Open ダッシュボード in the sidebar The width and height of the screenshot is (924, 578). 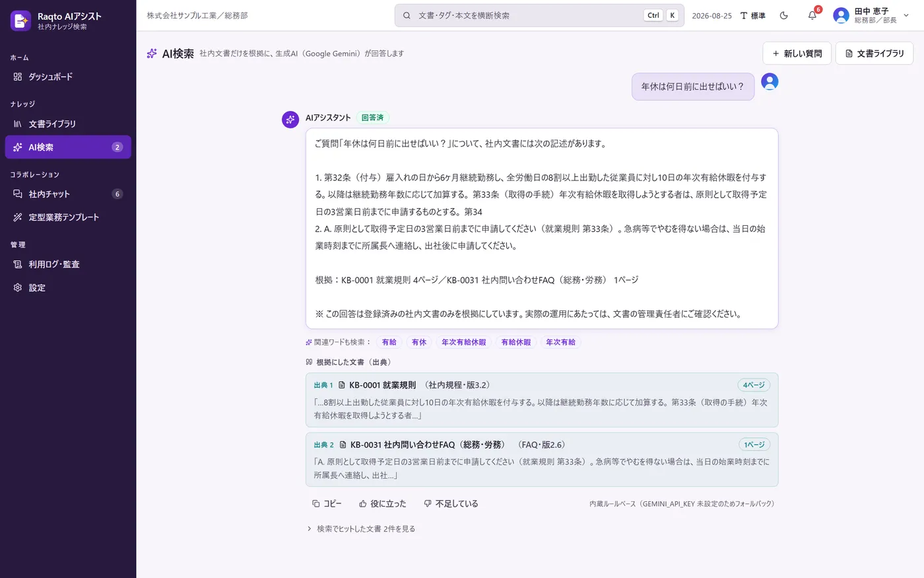click(x=68, y=77)
